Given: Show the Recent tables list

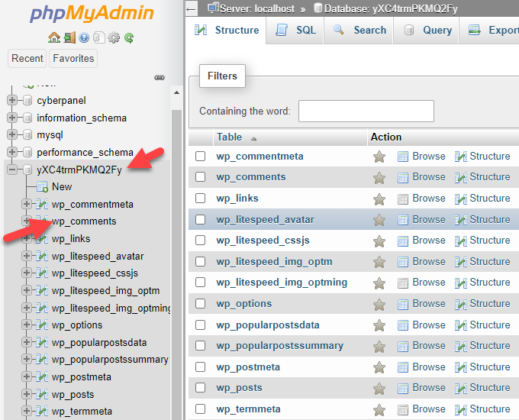Looking at the screenshot, I should pyautogui.click(x=27, y=58).
